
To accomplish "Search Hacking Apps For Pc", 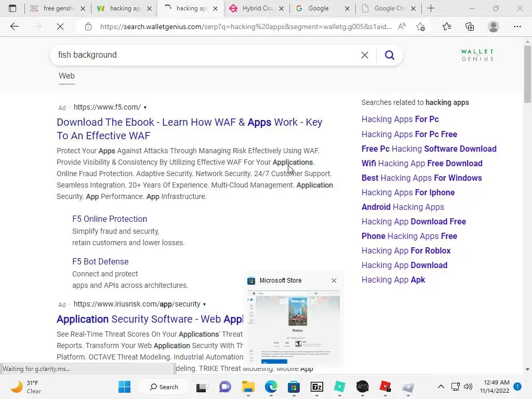I will pos(400,119).
